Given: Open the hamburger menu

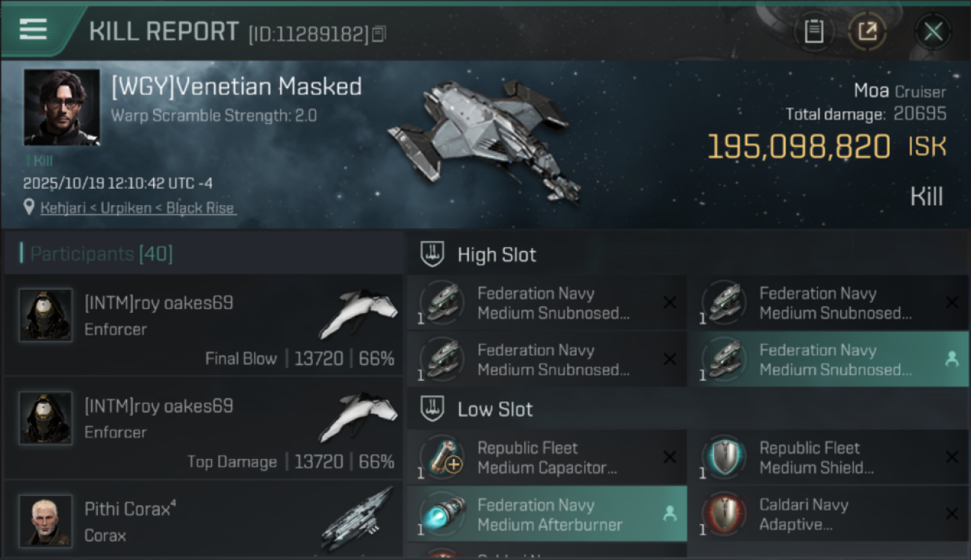Looking at the screenshot, I should pos(34,30).
